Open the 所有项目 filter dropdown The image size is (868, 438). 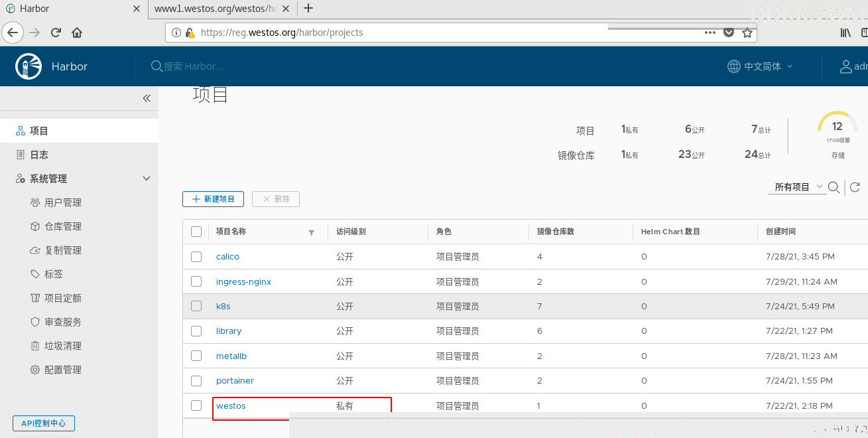tap(798, 187)
